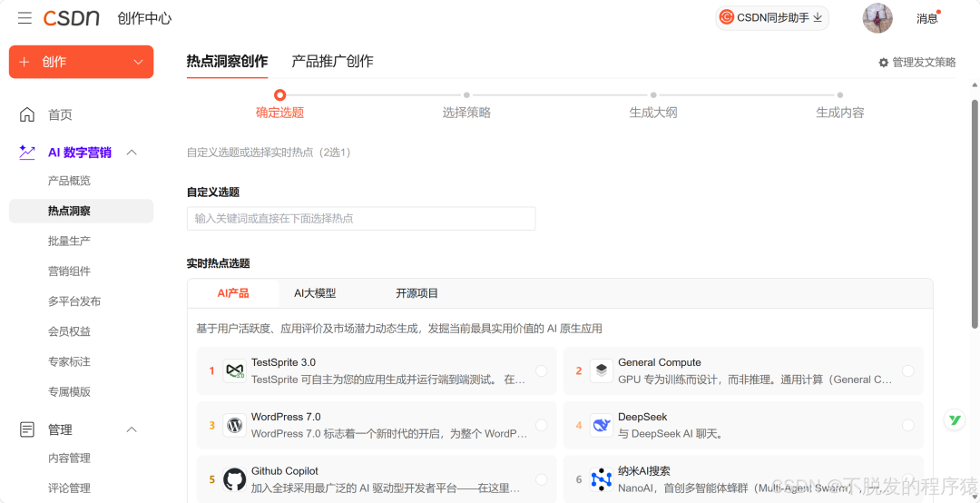Select the WordPress 7.0 radio button

click(541, 426)
